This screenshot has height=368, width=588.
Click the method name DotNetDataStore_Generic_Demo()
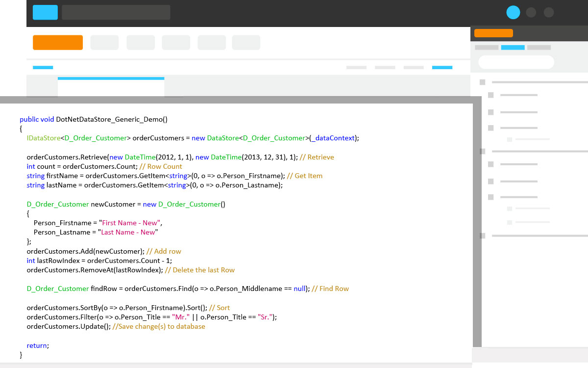tap(112, 119)
